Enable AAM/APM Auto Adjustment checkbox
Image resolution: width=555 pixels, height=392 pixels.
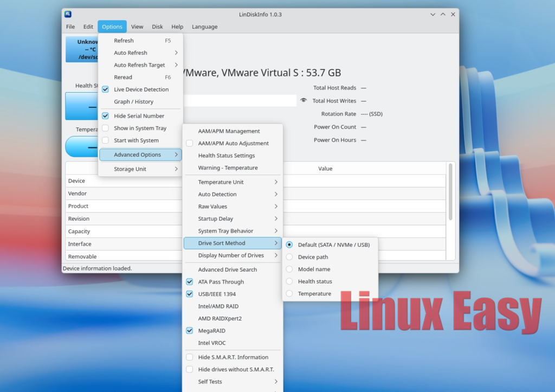(x=189, y=143)
